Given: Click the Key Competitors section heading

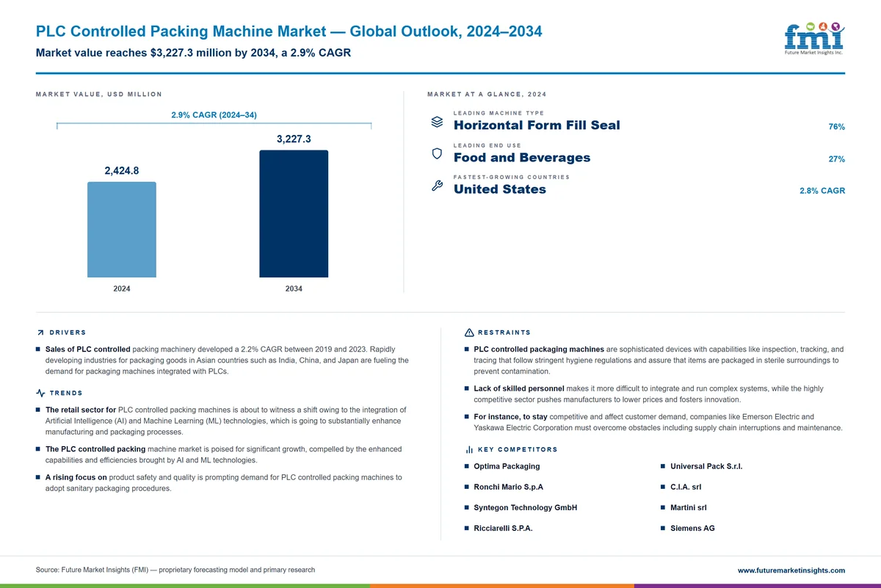Looking at the screenshot, I should (x=518, y=449).
